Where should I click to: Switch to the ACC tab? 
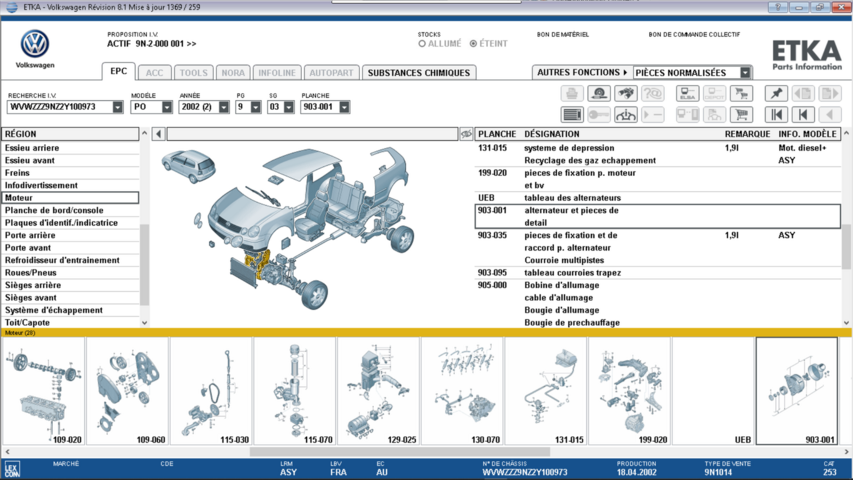pos(154,73)
